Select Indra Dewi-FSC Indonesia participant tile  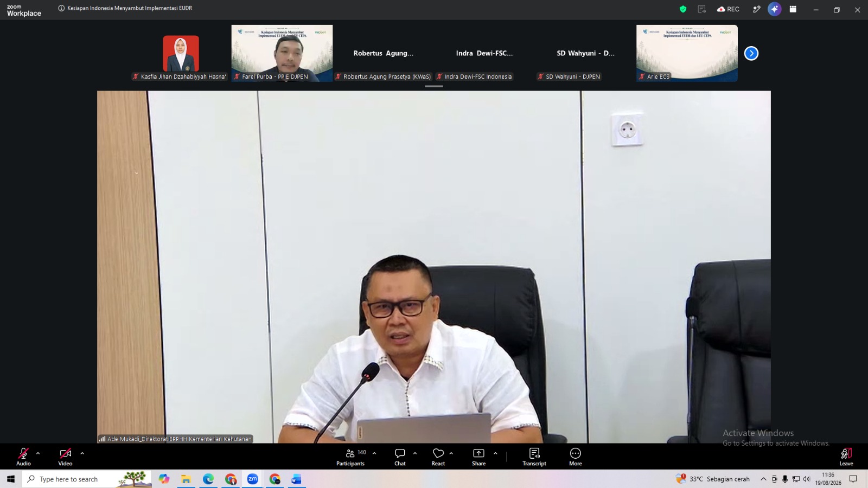(484, 53)
